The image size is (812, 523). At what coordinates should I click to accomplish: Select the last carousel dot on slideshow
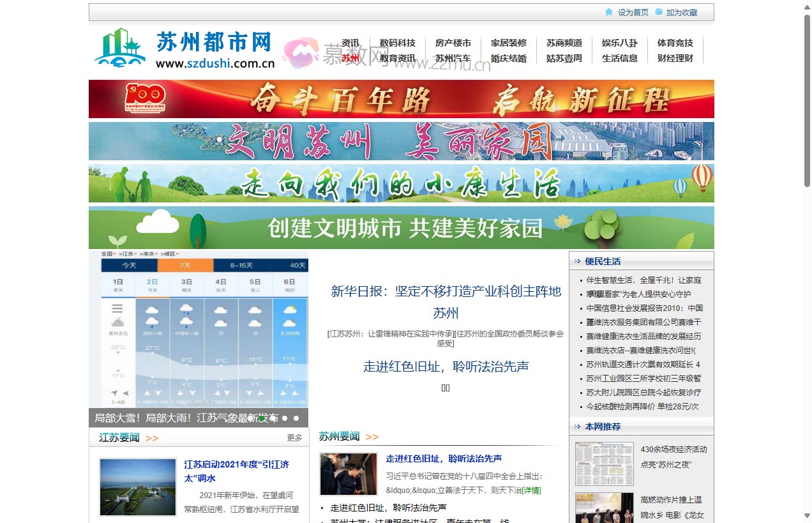pyautogui.click(x=296, y=418)
